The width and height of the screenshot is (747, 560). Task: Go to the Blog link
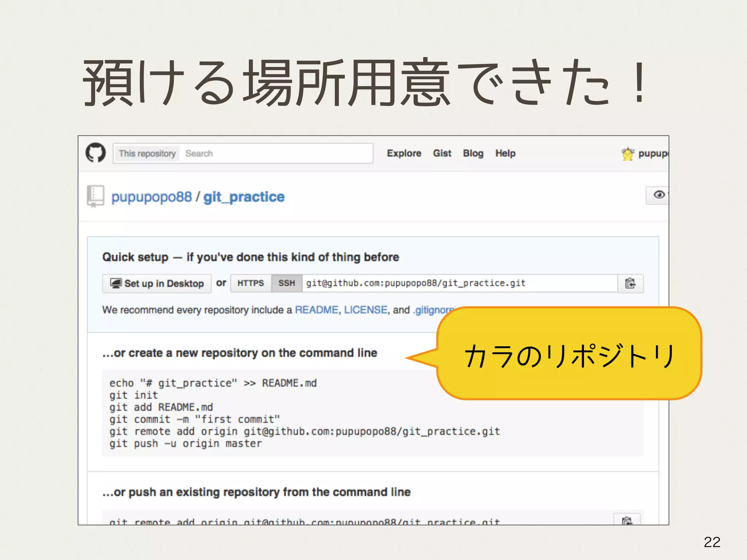pyautogui.click(x=473, y=153)
